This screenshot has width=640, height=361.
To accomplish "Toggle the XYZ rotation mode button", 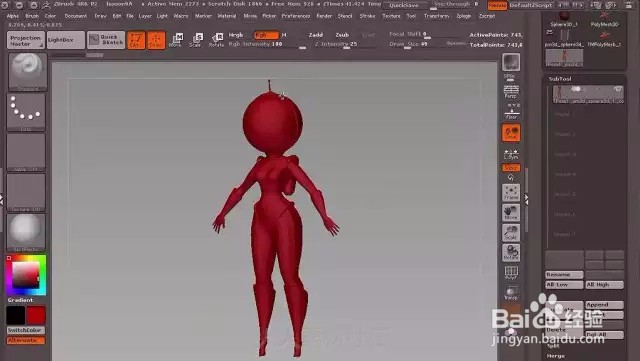I will pos(511,167).
